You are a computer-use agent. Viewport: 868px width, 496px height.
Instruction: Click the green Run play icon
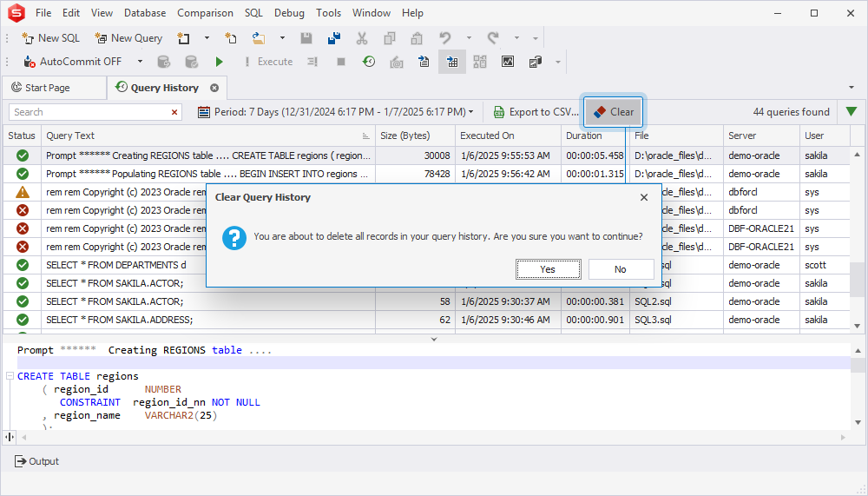click(x=220, y=62)
